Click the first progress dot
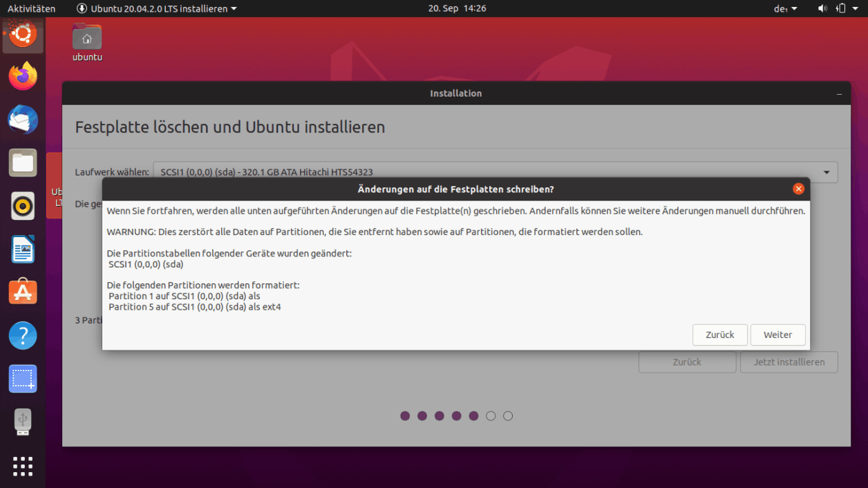This screenshot has width=868, height=488. pyautogui.click(x=405, y=416)
